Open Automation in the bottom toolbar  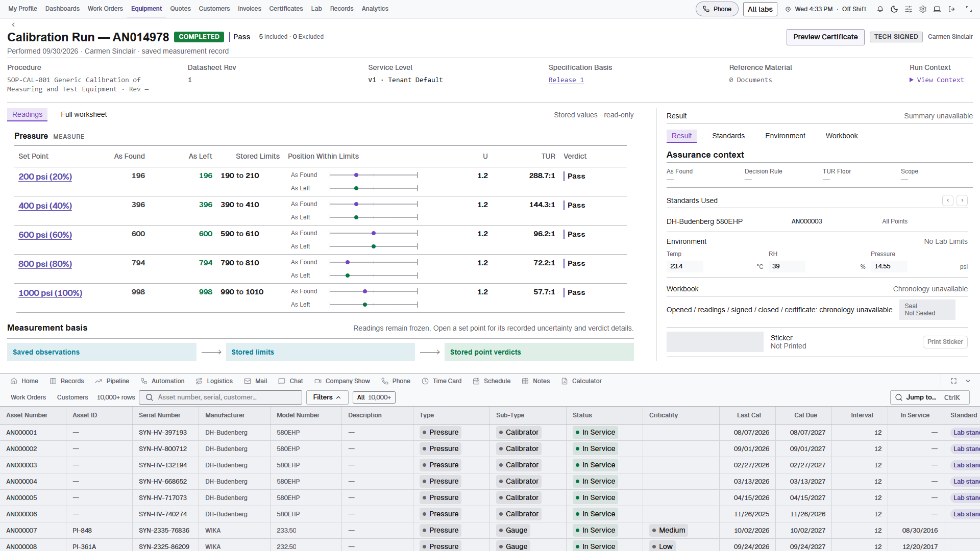pos(162,381)
